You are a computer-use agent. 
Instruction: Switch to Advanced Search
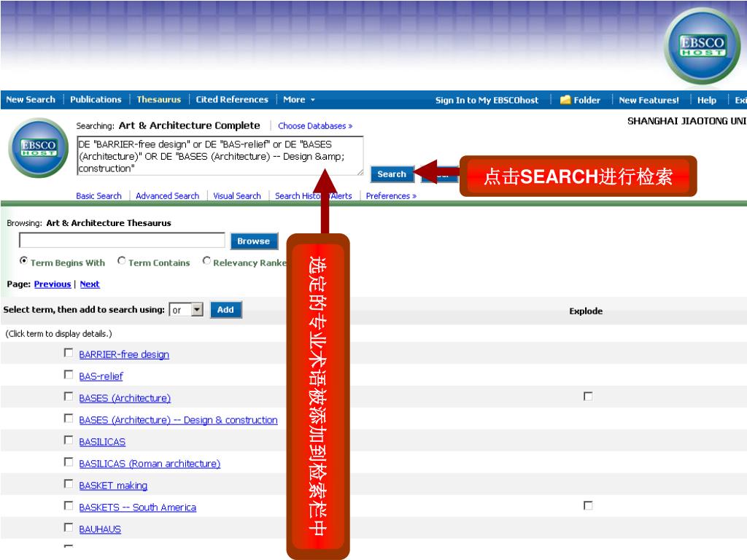tap(167, 195)
